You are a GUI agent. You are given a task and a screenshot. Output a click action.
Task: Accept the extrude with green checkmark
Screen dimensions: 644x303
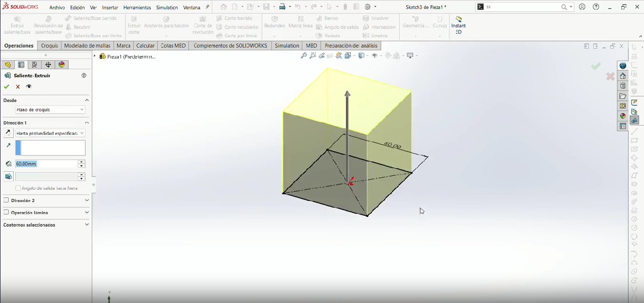click(x=7, y=87)
